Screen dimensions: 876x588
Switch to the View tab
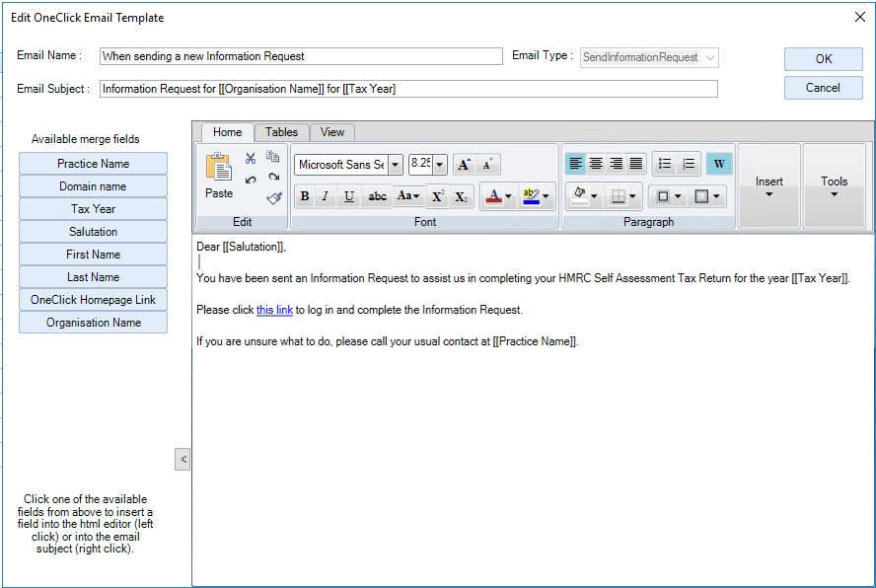coord(331,132)
